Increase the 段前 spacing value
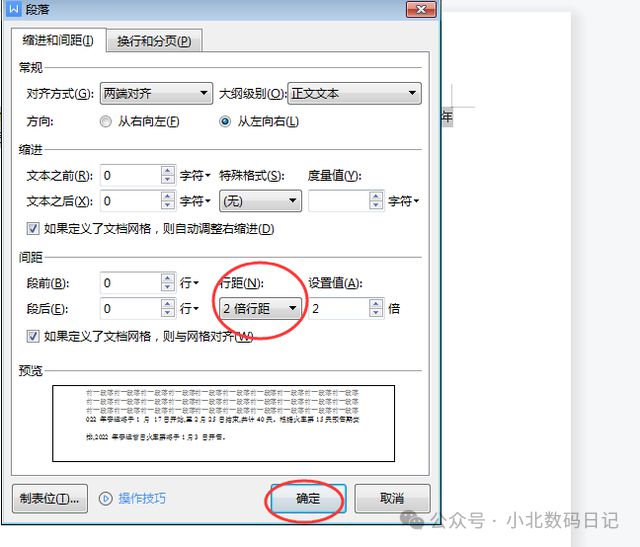The height and width of the screenshot is (547, 640). (x=168, y=278)
